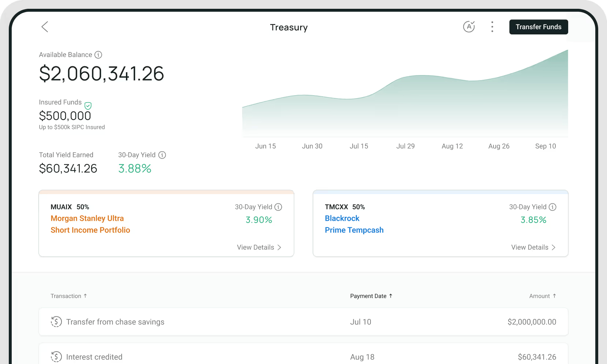Click the dollar icon beside 'Transfer from chase savings'
Image resolution: width=607 pixels, height=364 pixels.
click(x=56, y=322)
